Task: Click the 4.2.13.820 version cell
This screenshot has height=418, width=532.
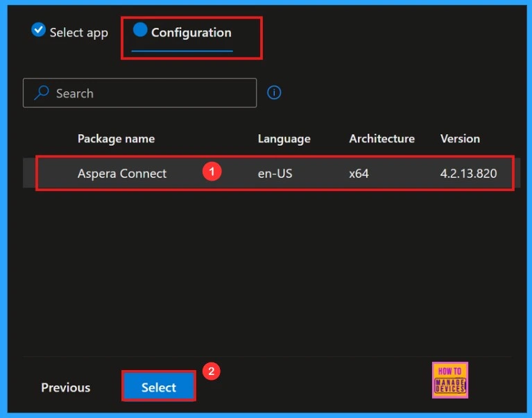Action: click(x=468, y=174)
